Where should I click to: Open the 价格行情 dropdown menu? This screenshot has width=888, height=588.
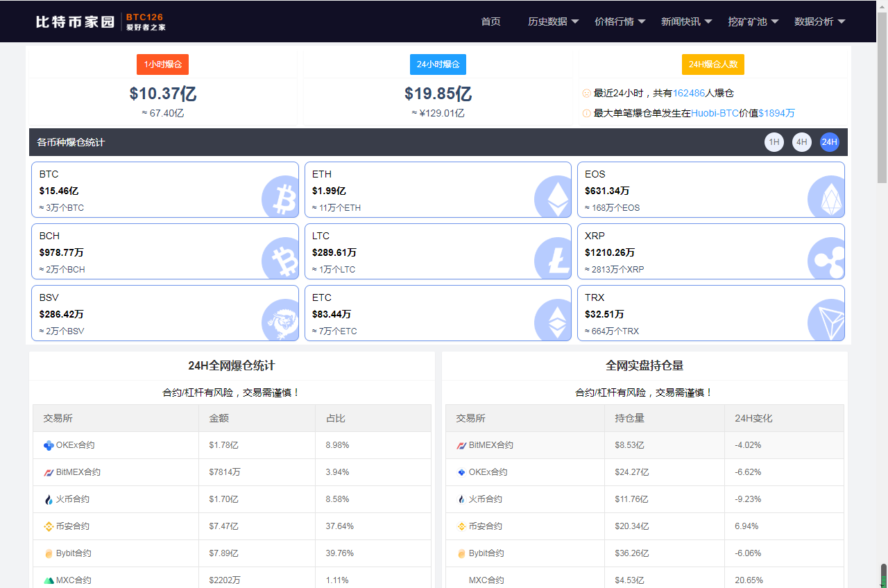(620, 21)
